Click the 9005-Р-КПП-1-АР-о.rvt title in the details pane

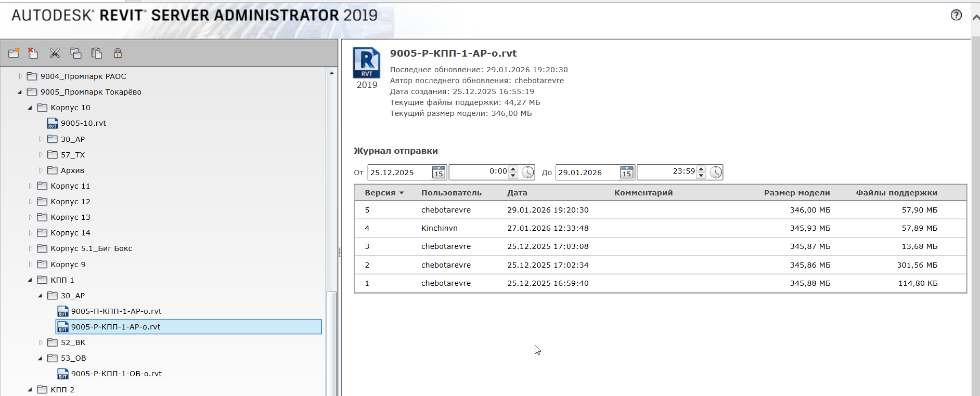tap(453, 53)
